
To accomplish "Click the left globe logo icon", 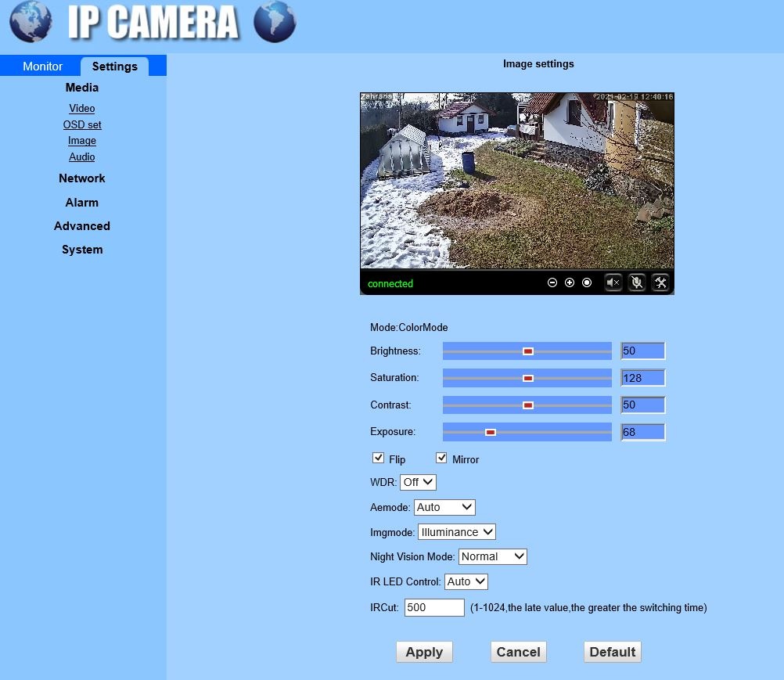I will pos(30,23).
